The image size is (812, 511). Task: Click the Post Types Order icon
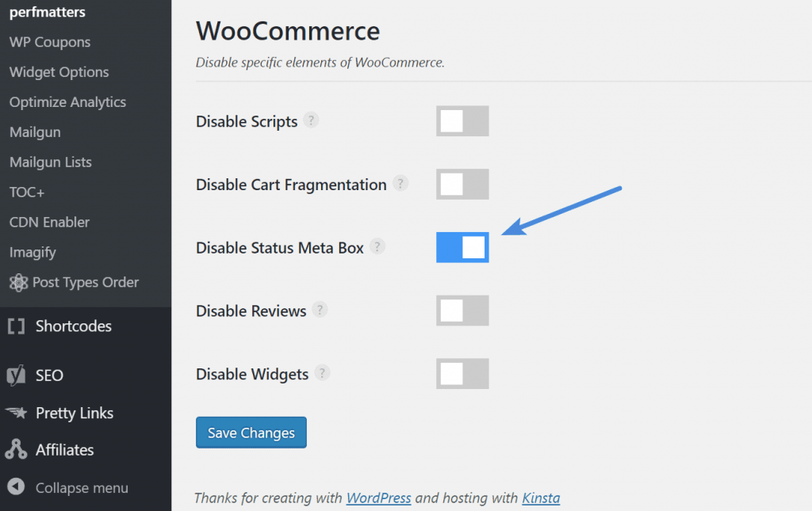(17, 282)
